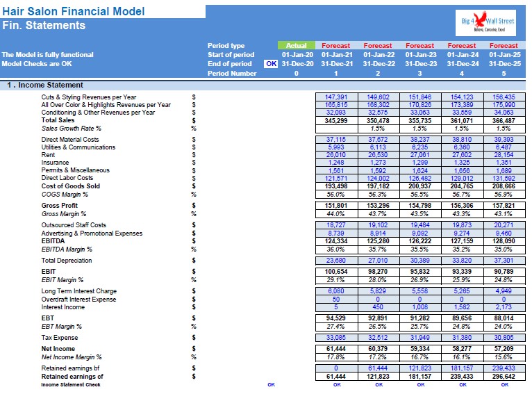The height and width of the screenshot is (401, 532).
Task: Click EBT value 91,282
Action: [x=420, y=318]
